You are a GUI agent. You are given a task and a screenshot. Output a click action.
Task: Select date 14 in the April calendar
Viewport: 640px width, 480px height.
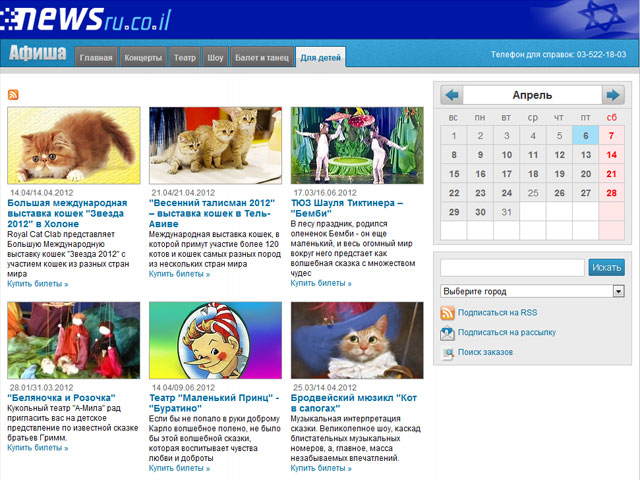click(x=611, y=155)
